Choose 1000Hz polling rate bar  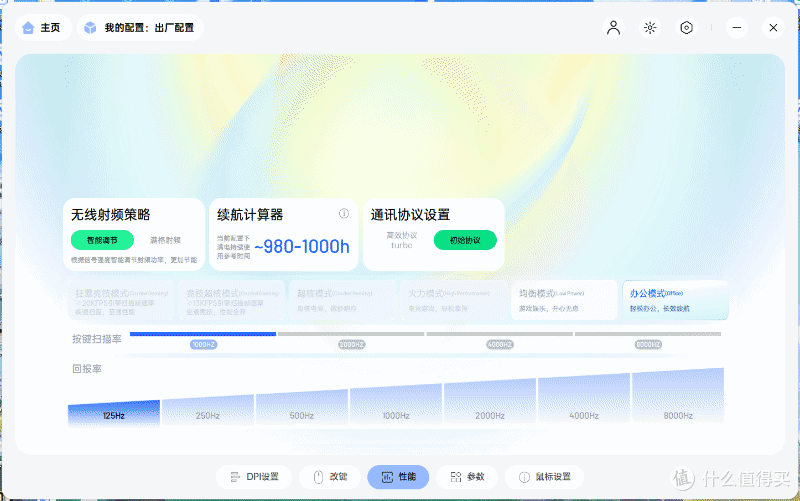396,405
